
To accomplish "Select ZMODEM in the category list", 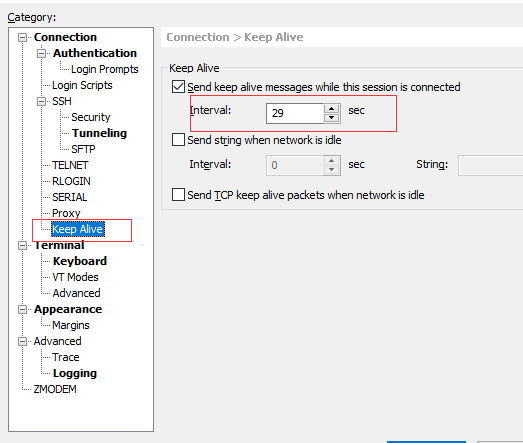I will coord(55,389).
